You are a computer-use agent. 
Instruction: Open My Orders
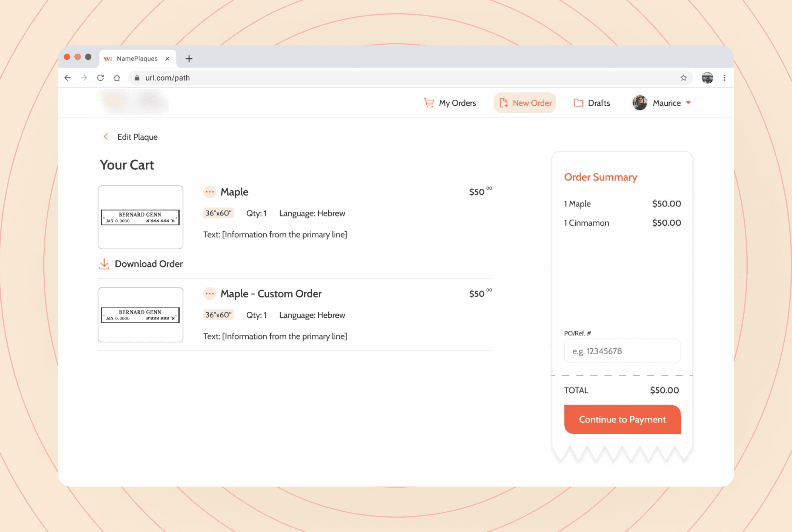[450, 103]
